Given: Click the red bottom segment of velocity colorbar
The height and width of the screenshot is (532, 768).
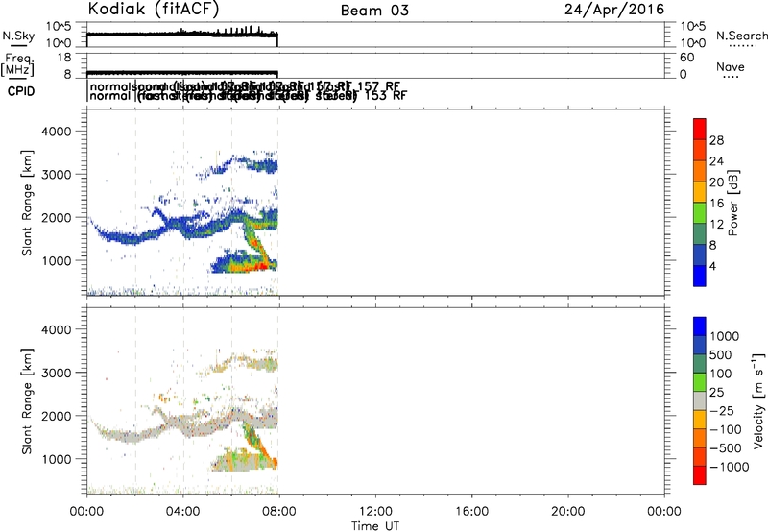Looking at the screenshot, I should pos(700,475).
